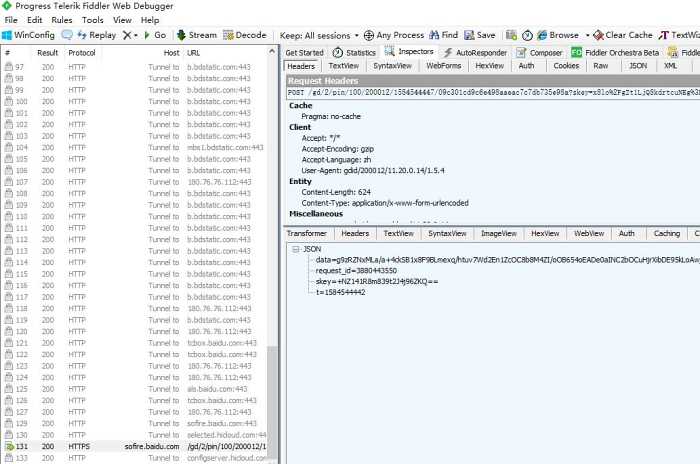
Task: Open the Help menu
Action: point(150,20)
